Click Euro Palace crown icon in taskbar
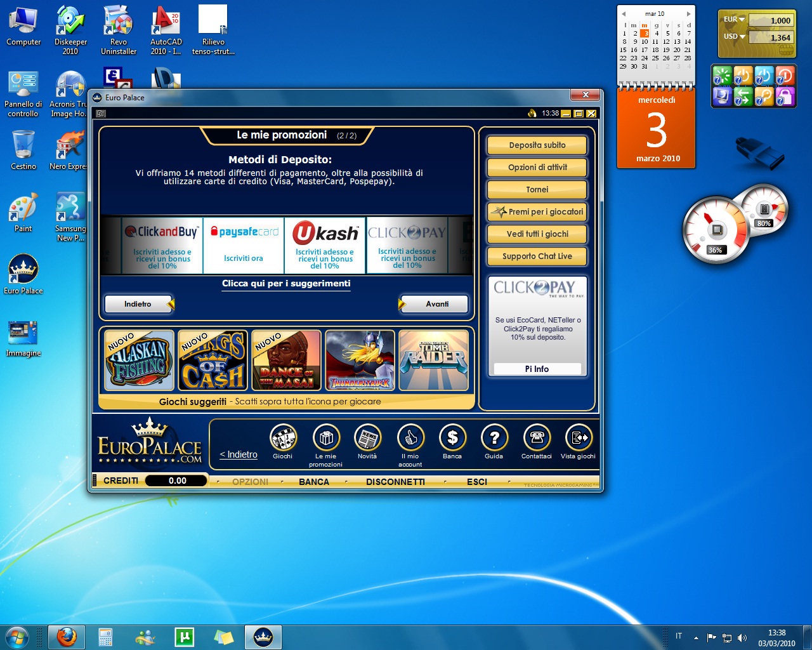 [263, 637]
